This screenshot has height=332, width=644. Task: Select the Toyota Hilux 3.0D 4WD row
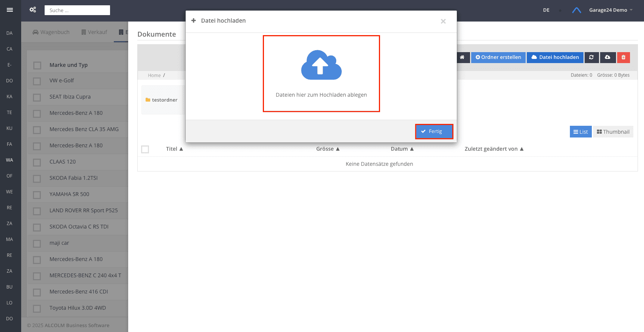point(78,308)
